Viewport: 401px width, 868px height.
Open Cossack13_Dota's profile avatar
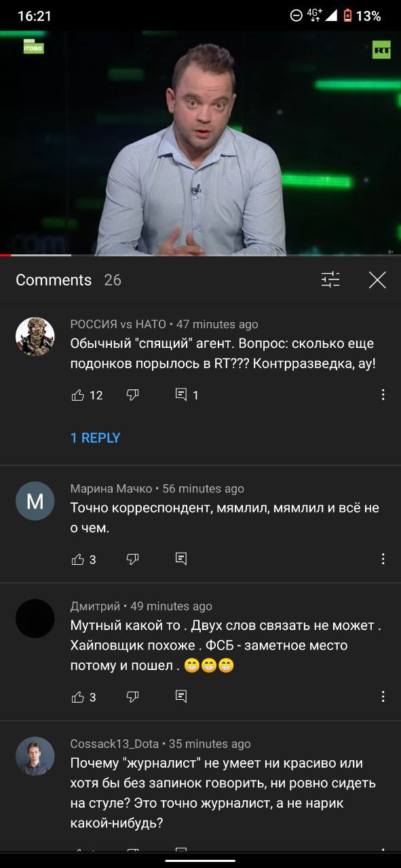pyautogui.click(x=35, y=756)
